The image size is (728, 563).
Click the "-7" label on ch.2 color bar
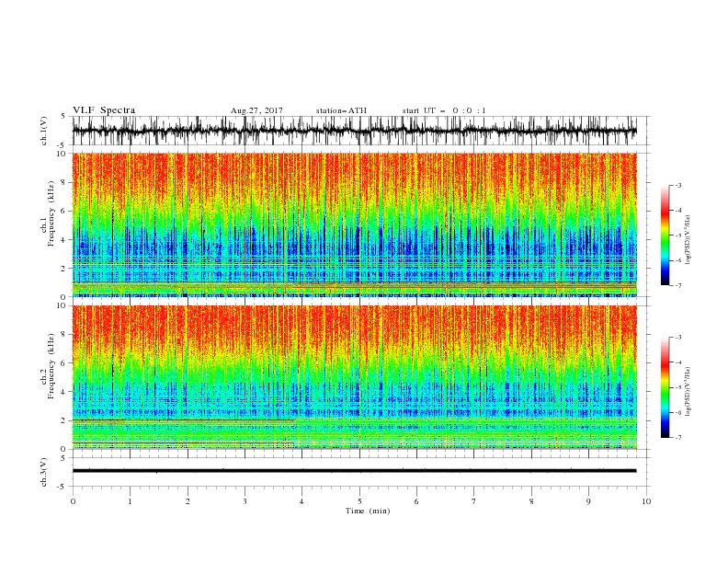(677, 437)
